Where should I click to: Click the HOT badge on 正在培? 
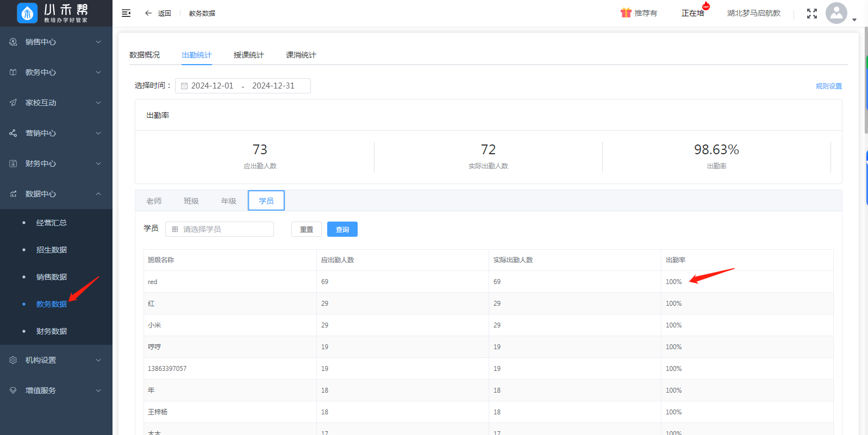point(706,7)
